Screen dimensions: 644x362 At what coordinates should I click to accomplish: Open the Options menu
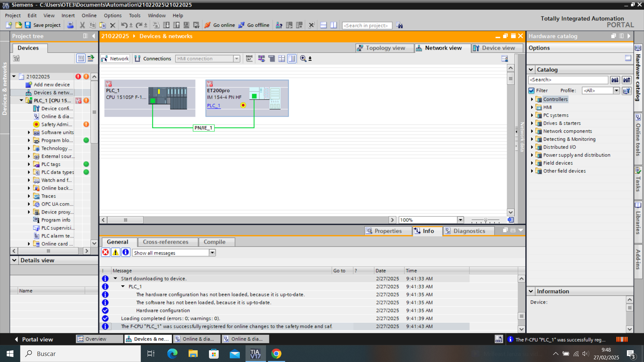pos(112,15)
